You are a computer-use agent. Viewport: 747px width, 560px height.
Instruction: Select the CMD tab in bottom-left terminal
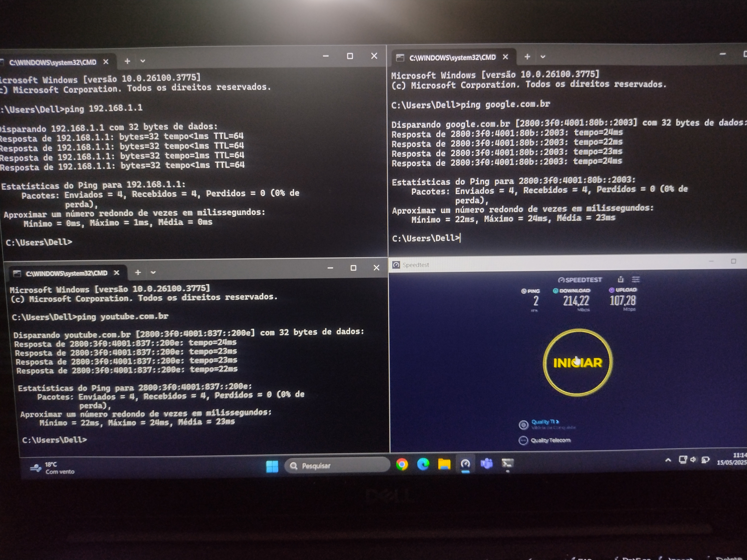click(x=66, y=273)
